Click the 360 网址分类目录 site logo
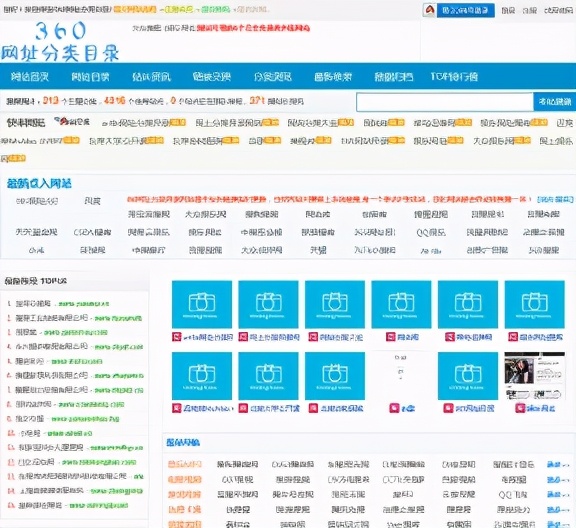The image size is (576, 528). [x=60, y=42]
